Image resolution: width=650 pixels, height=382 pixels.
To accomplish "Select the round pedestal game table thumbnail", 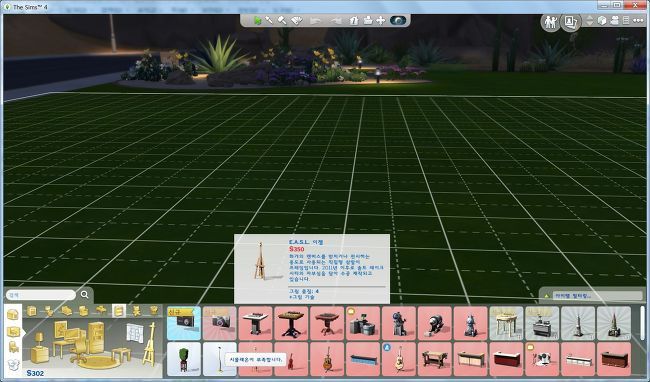I will coord(327,323).
